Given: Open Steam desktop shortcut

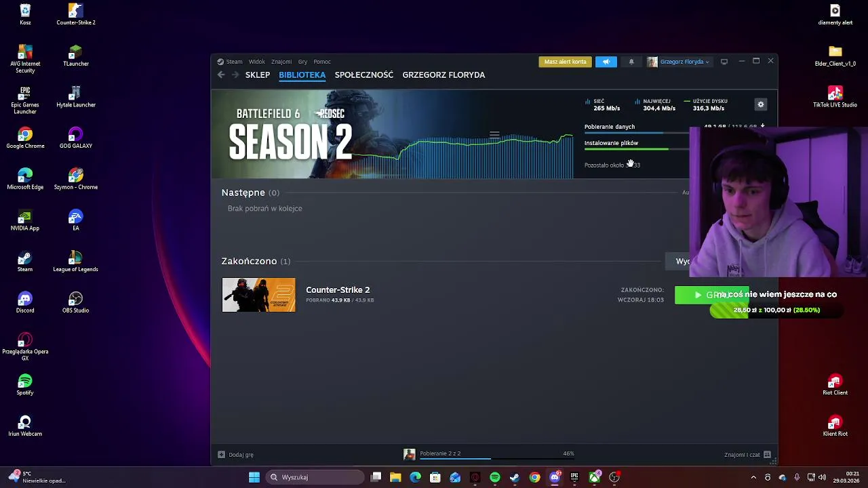Looking at the screenshot, I should tap(25, 261).
